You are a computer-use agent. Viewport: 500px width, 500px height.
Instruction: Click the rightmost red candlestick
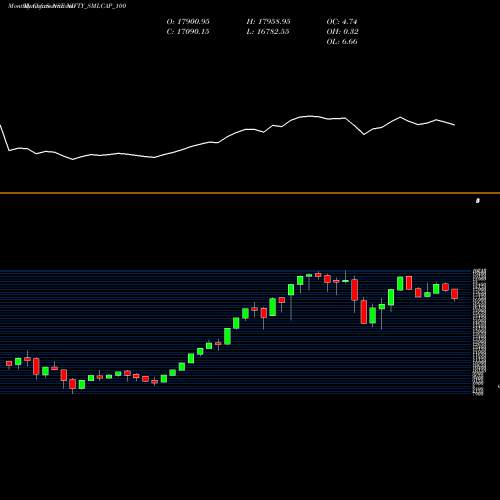tap(455, 294)
